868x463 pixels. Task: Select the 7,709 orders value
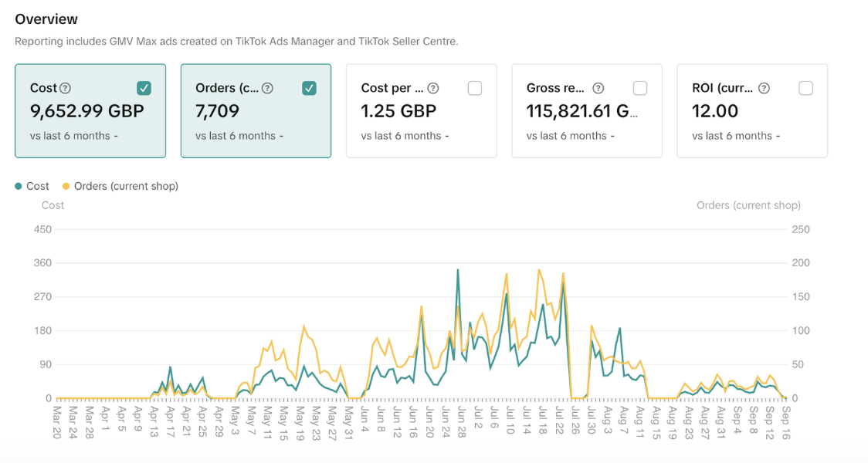point(217,111)
